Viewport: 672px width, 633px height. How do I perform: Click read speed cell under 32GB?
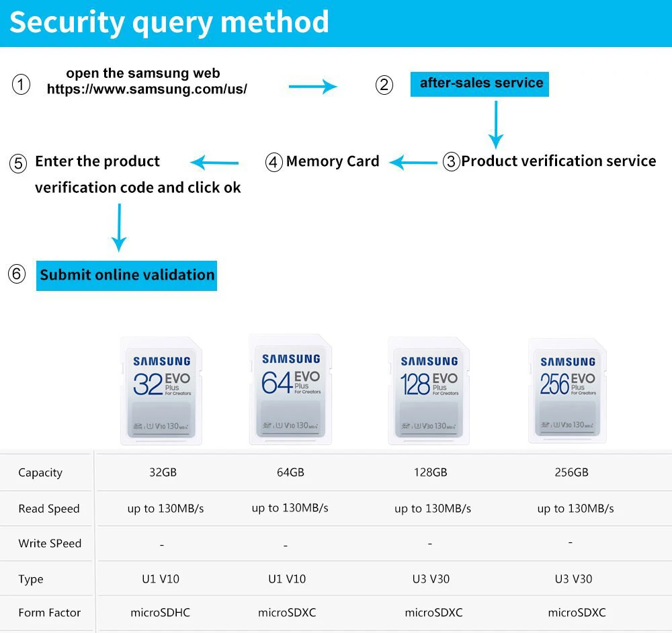[165, 509]
